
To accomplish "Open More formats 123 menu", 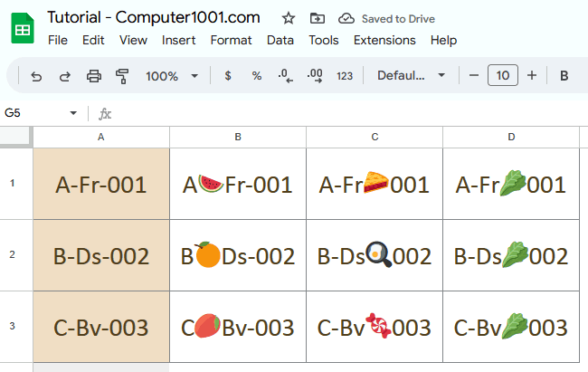I will point(345,76).
